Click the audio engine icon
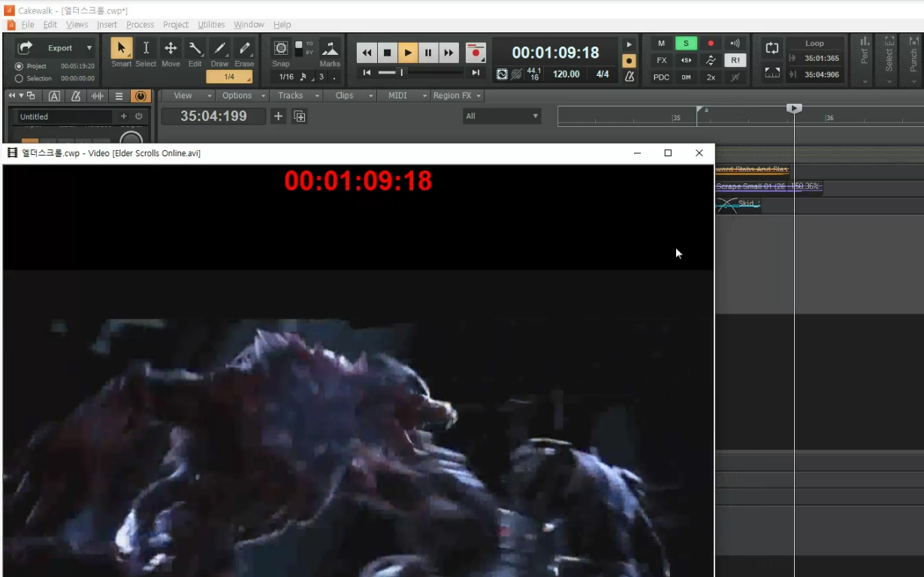Image resolution: width=924 pixels, height=577 pixels. (502, 74)
